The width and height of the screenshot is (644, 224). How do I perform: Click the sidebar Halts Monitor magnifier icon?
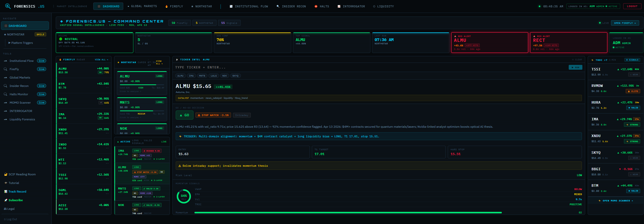click(5, 94)
